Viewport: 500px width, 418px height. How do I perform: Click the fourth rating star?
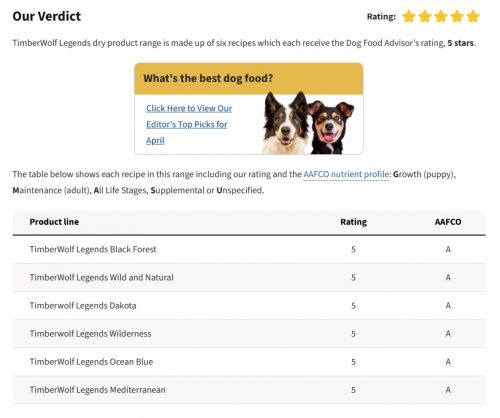click(457, 16)
